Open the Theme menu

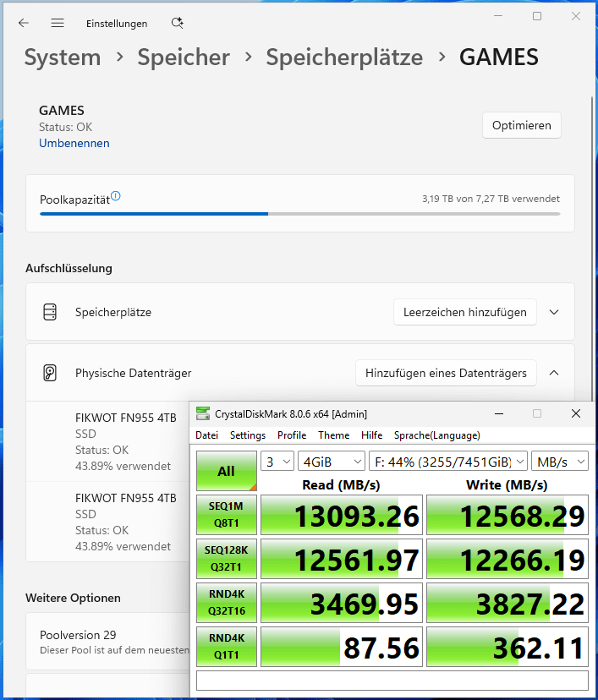coord(333,435)
